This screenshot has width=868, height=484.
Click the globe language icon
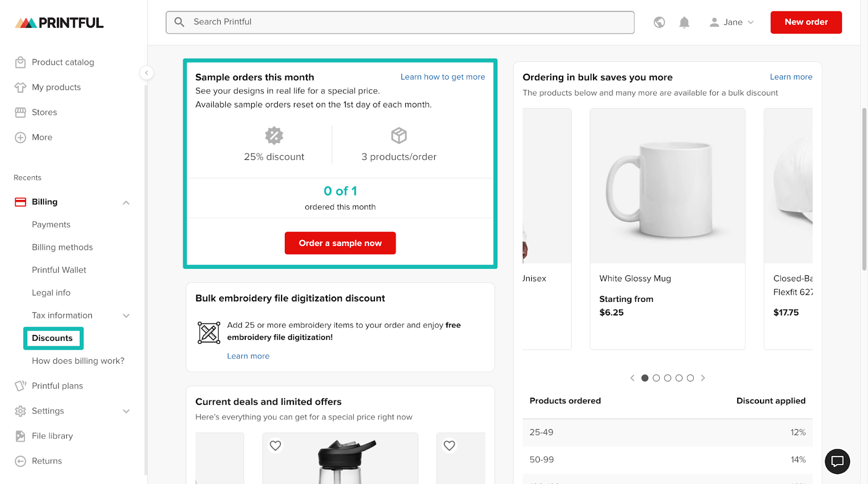[x=659, y=22]
